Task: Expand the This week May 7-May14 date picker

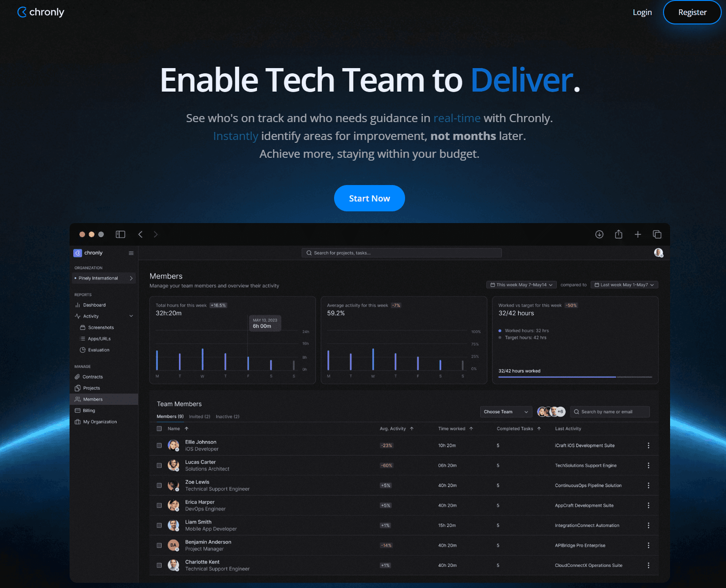Action: 521,285
